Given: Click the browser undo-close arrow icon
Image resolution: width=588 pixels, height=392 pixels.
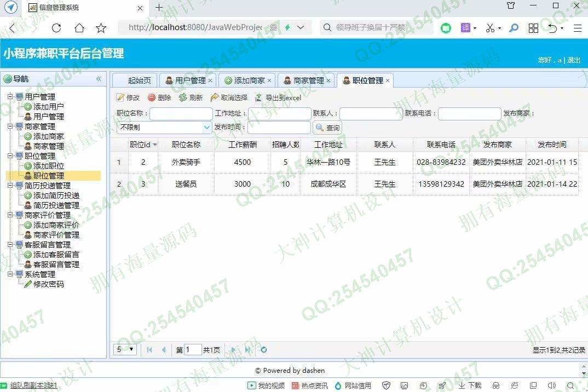Looking at the screenshot, I should tap(553, 28).
